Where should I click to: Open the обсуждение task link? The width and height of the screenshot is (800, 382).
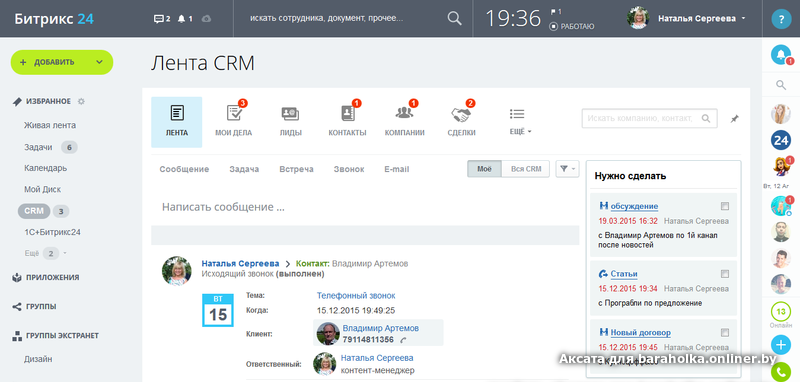click(634, 206)
